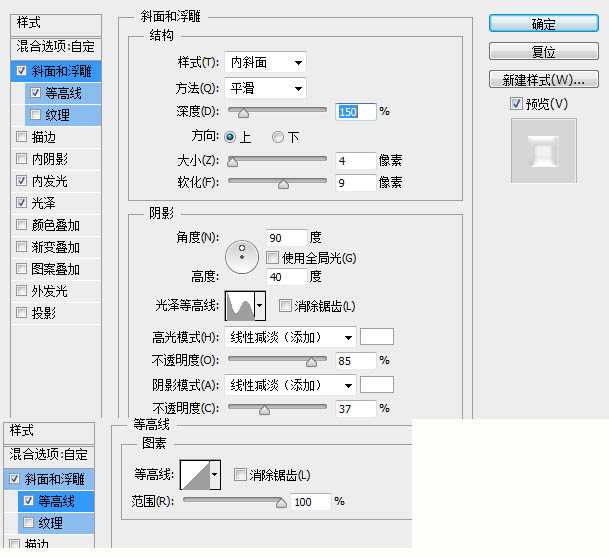Enable the 图案叠加 checkbox

(21, 268)
